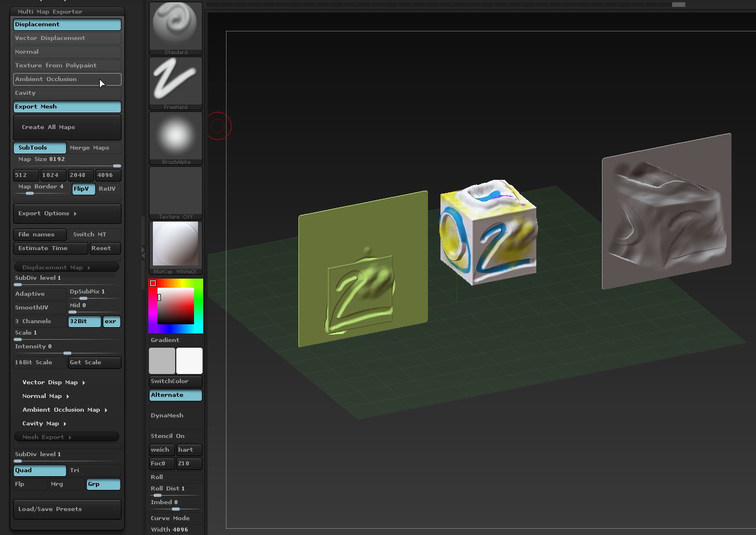Expand the Cavity Map section

45,424
